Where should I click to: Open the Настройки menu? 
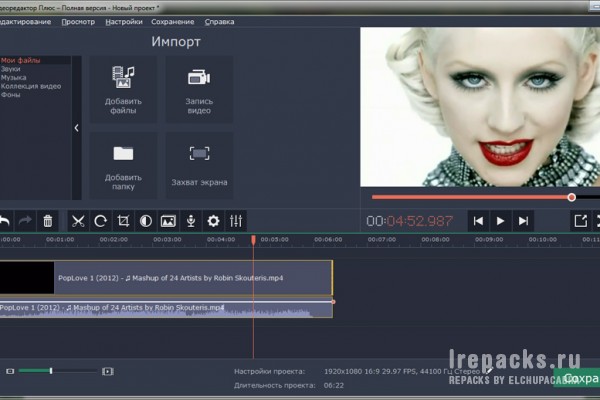click(x=124, y=22)
